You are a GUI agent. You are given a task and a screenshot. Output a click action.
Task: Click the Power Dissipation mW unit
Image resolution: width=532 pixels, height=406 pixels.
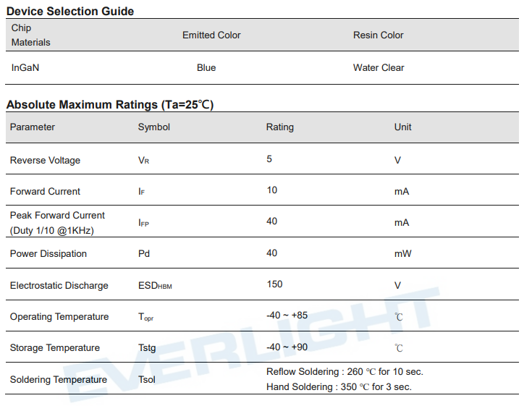[402, 254]
